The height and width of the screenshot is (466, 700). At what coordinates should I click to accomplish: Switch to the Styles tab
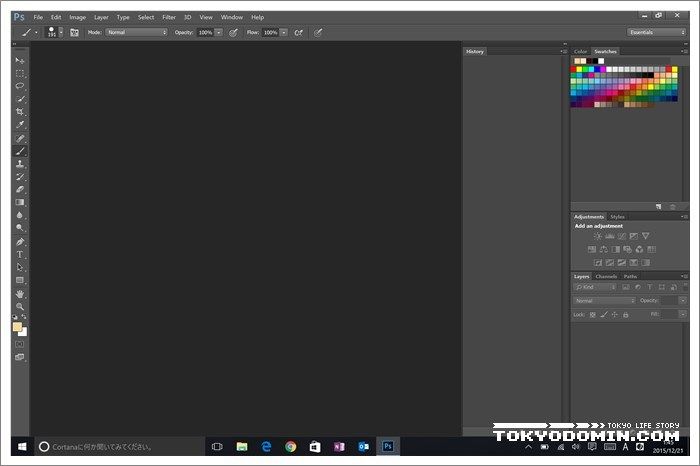[x=617, y=217]
